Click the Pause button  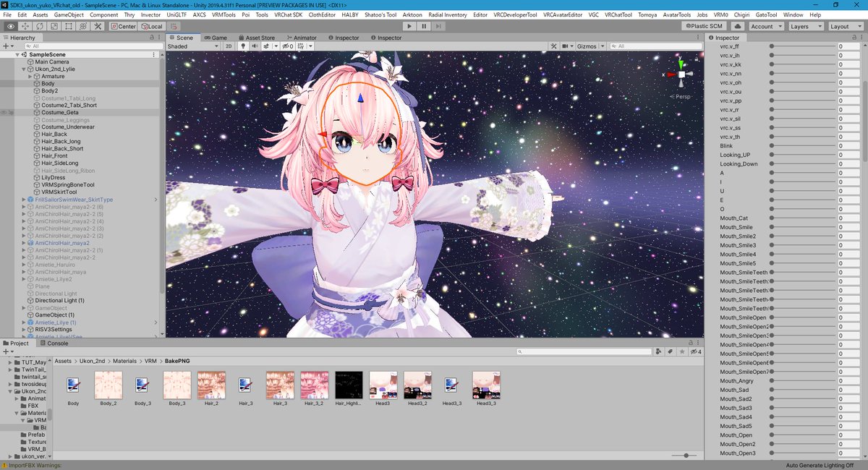pos(425,26)
